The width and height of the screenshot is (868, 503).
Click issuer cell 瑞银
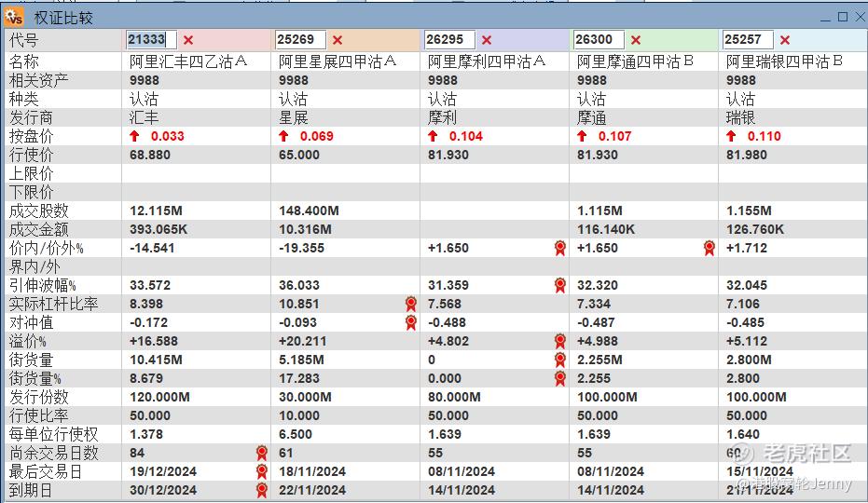click(x=740, y=118)
